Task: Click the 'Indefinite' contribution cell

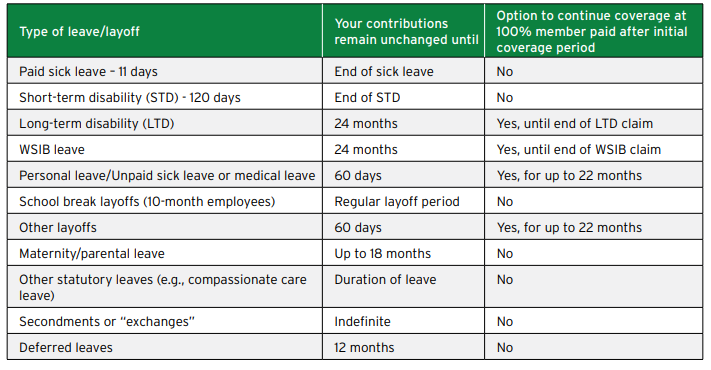Action: pyautogui.click(x=404, y=321)
